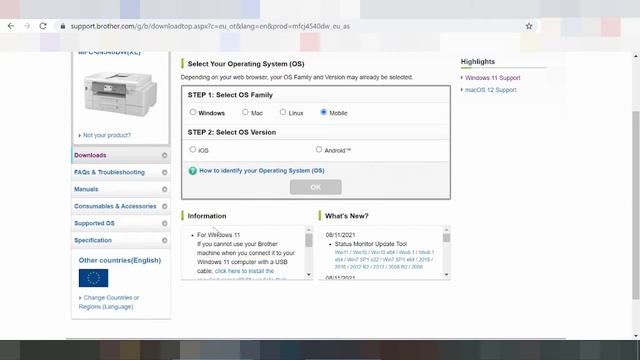Click the arrow icon beside Downloads
The height and width of the screenshot is (360, 640).
[x=164, y=156]
